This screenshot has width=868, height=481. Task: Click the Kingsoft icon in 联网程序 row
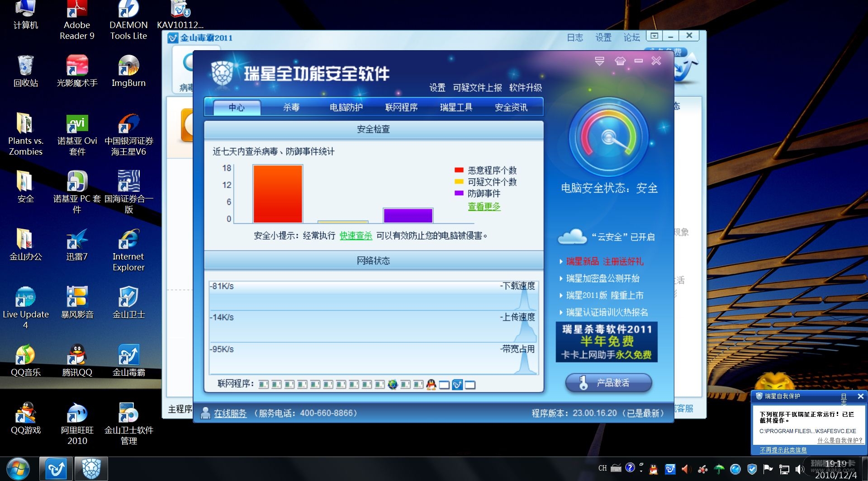tap(457, 385)
